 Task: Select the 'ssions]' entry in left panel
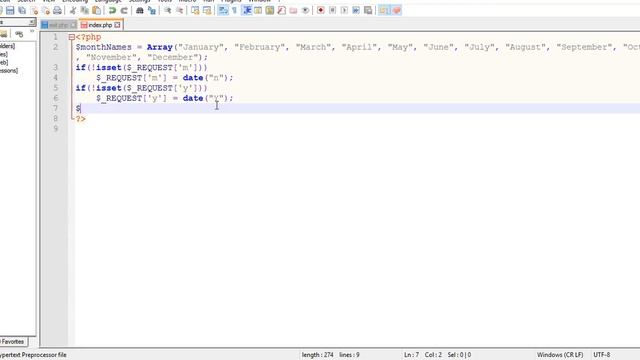9,71
